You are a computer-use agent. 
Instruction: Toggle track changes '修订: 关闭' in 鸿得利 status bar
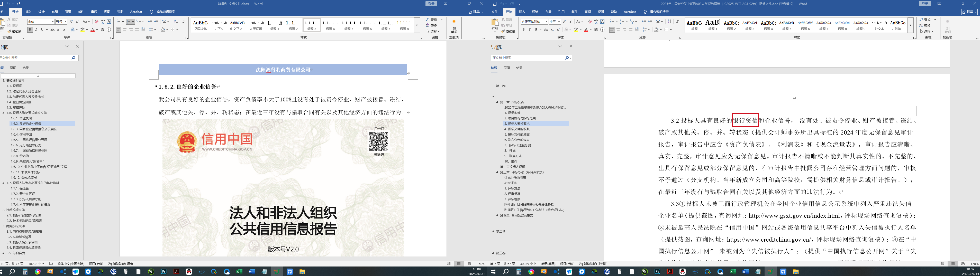pos(96,264)
